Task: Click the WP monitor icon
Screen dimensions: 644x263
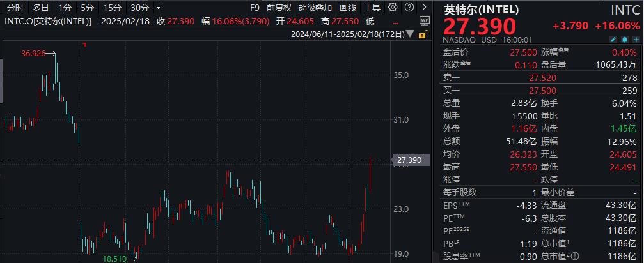Action: [424, 20]
